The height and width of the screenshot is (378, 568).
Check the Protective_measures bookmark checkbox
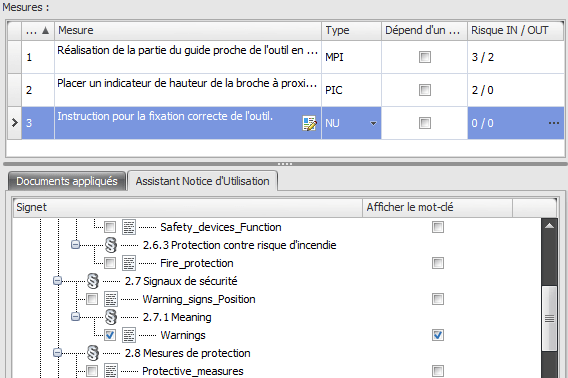[x=92, y=371]
